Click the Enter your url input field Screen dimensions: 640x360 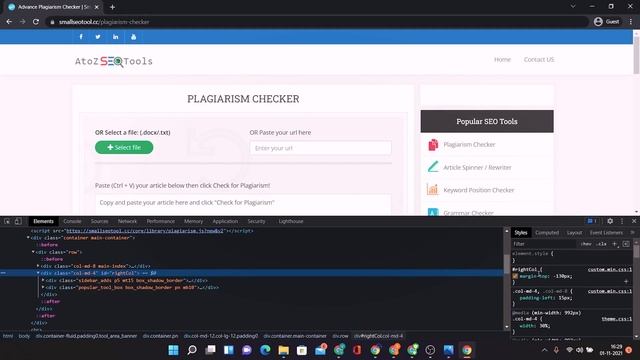pyautogui.click(x=320, y=148)
